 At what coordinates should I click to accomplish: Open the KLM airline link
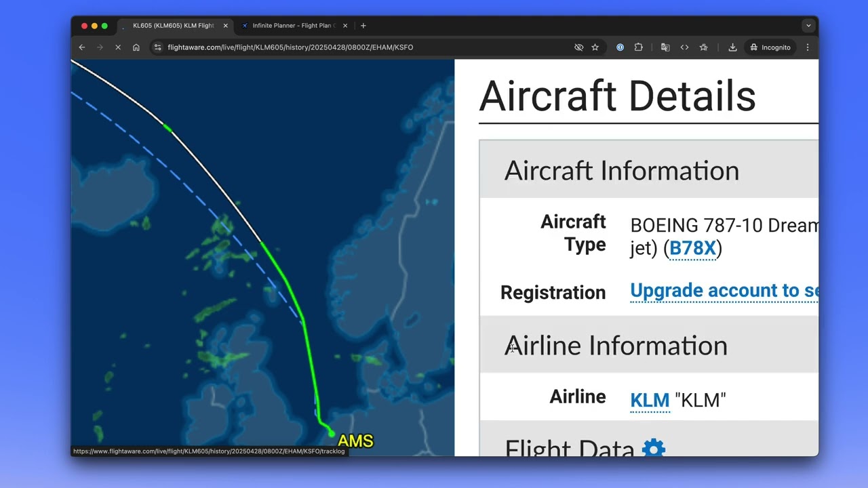(x=650, y=400)
